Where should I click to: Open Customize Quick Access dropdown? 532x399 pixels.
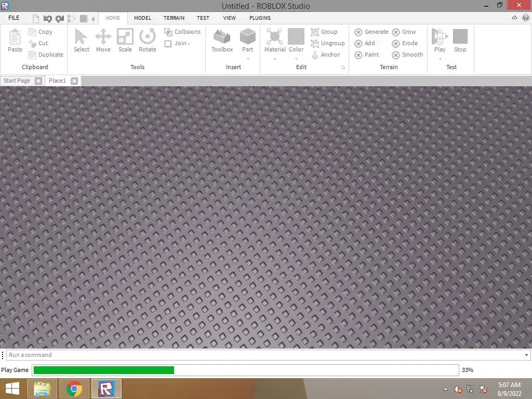93,19
